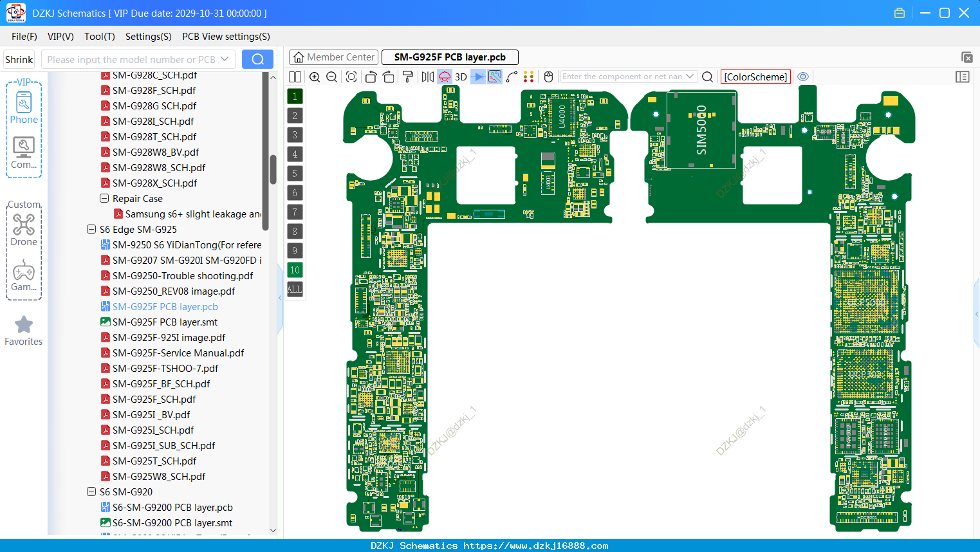980x552 pixels.
Task: Click the 3D view button
Action: [461, 77]
